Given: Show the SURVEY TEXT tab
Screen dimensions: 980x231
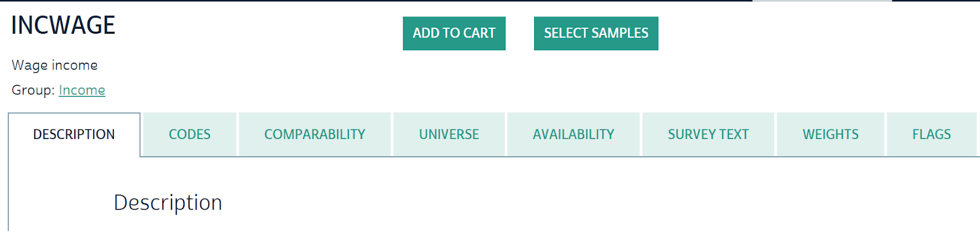Looking at the screenshot, I should tap(708, 134).
